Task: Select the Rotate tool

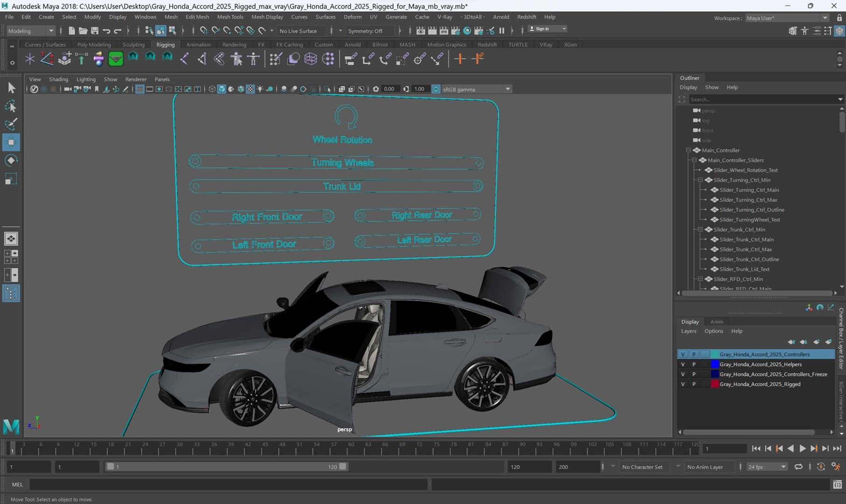Action: (x=11, y=161)
